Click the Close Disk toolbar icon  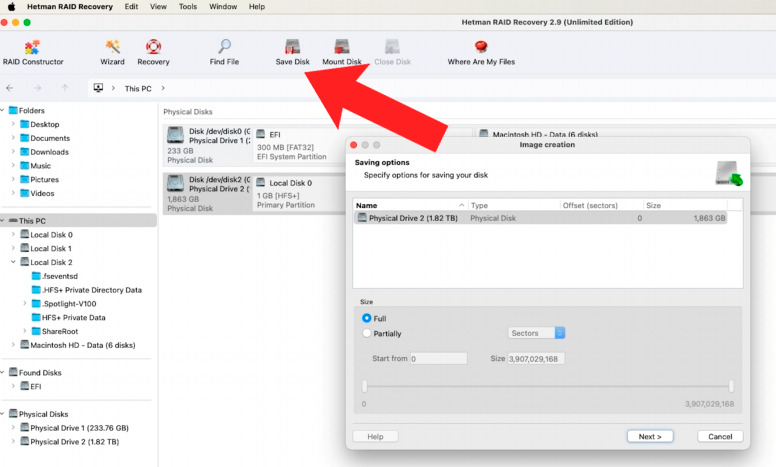(x=392, y=47)
